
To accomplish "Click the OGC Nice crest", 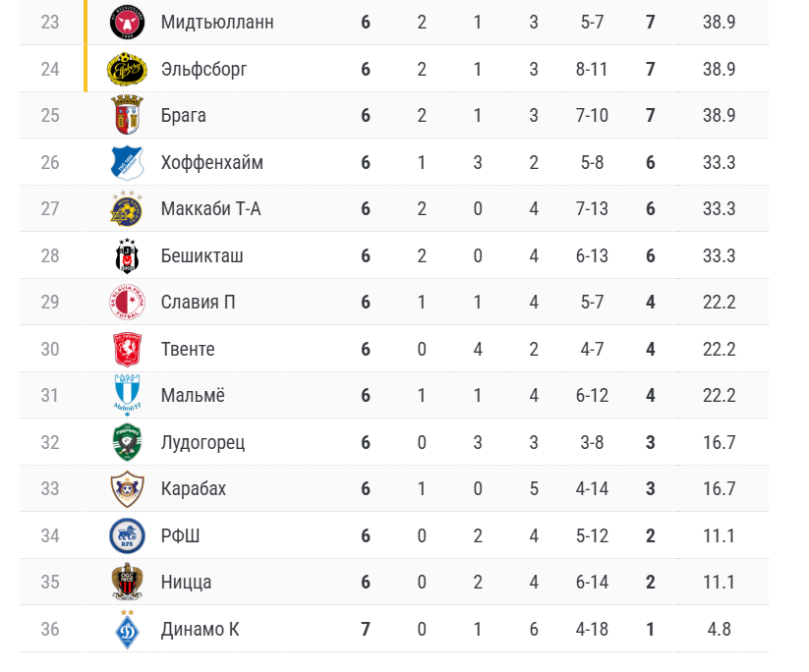I will (127, 583).
